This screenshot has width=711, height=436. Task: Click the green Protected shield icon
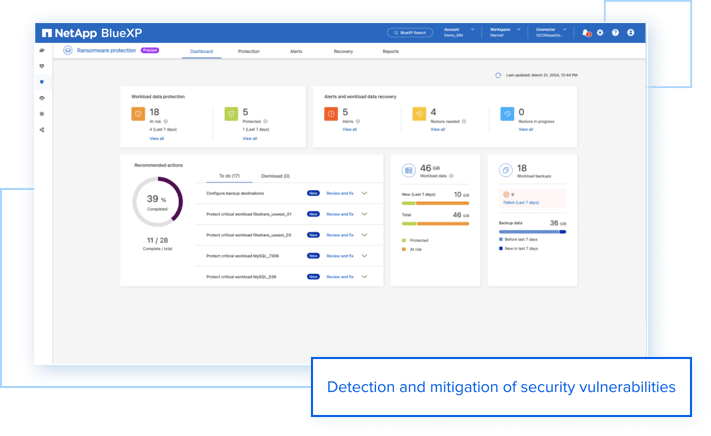point(231,115)
